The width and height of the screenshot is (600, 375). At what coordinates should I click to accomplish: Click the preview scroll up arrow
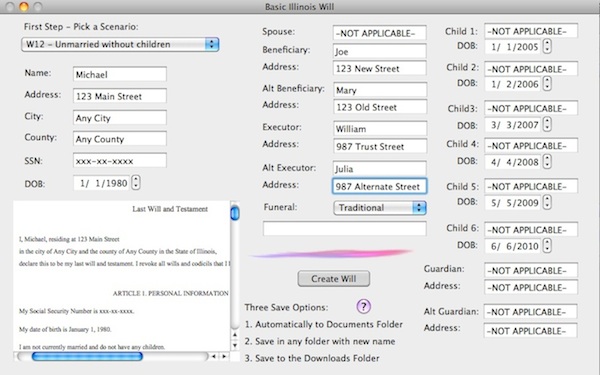[x=235, y=335]
